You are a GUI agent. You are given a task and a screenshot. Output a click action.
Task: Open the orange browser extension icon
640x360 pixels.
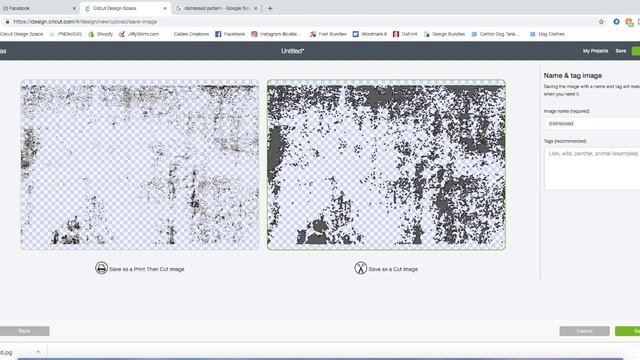629,22
